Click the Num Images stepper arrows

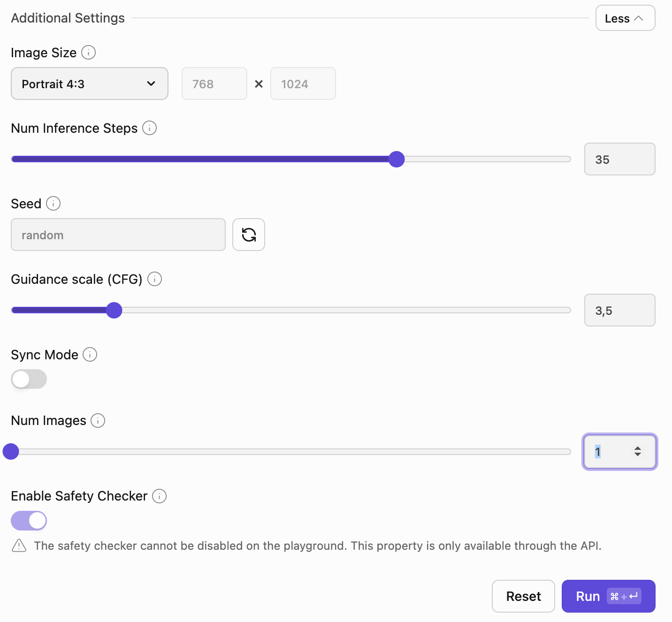coord(637,451)
